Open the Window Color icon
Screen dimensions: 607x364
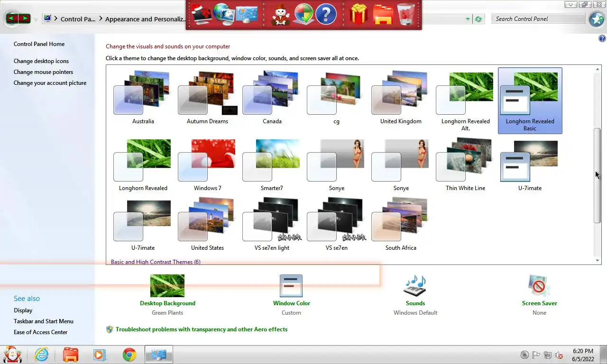coord(291,286)
